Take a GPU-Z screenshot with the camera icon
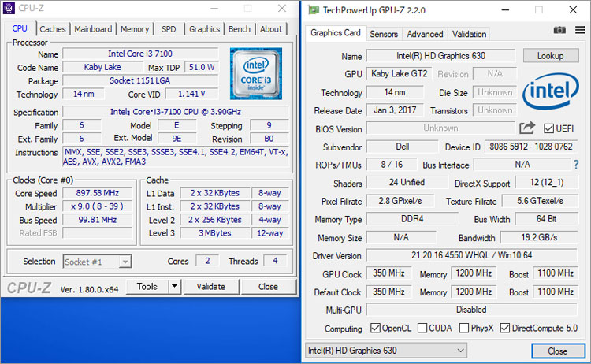This screenshot has width=591, height=364. (559, 30)
